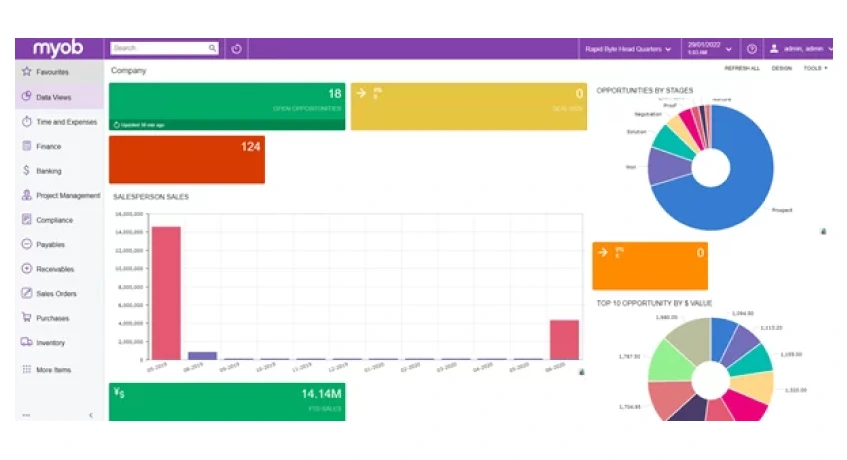Click the magnifier icon in search box
847x460 pixels.
(212, 48)
